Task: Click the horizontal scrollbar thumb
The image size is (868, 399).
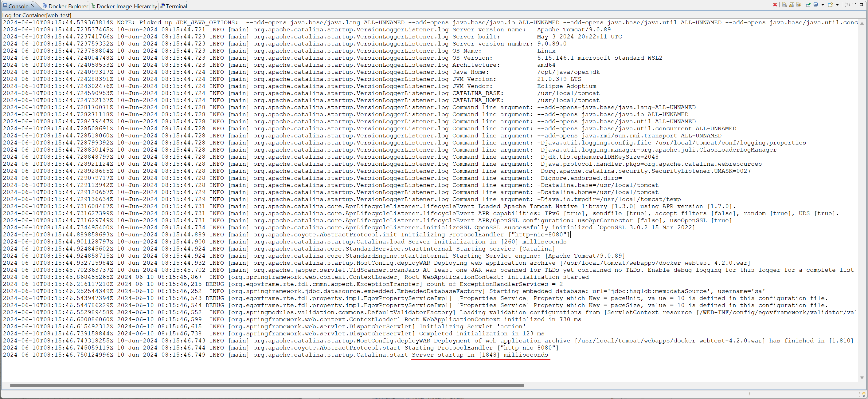Action: click(267, 385)
